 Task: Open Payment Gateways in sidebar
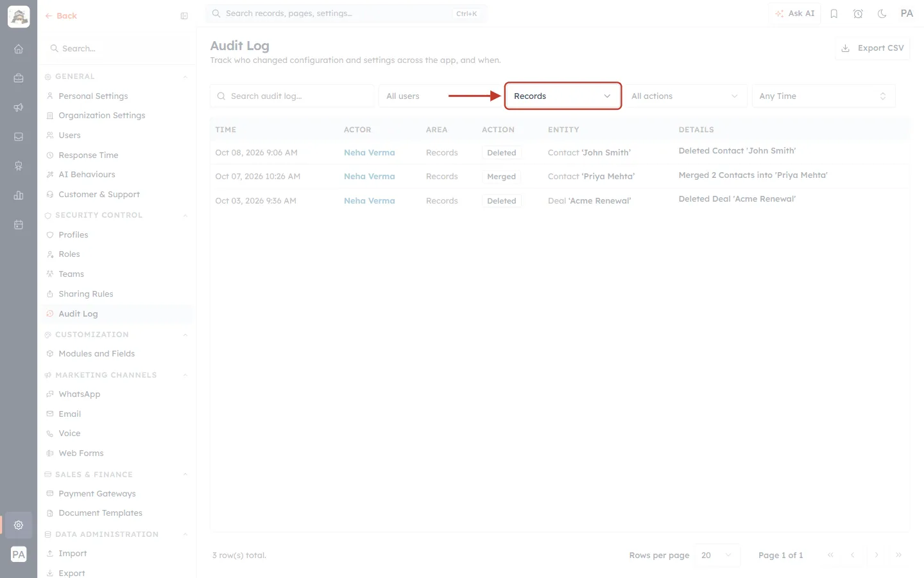(97, 494)
